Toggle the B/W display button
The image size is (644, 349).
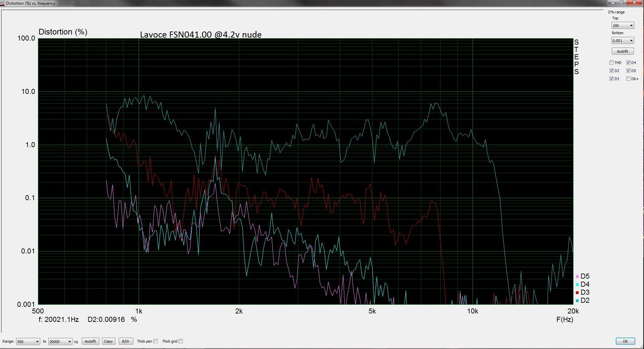tap(126, 341)
